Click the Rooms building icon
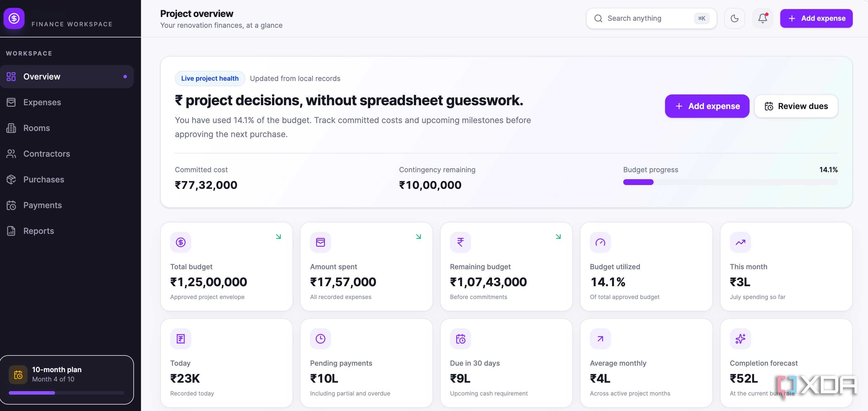868x411 pixels. pos(11,128)
